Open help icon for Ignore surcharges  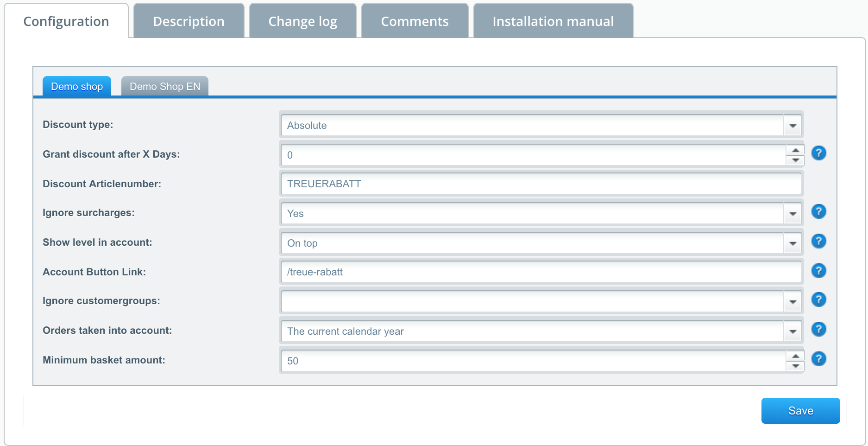(x=818, y=211)
